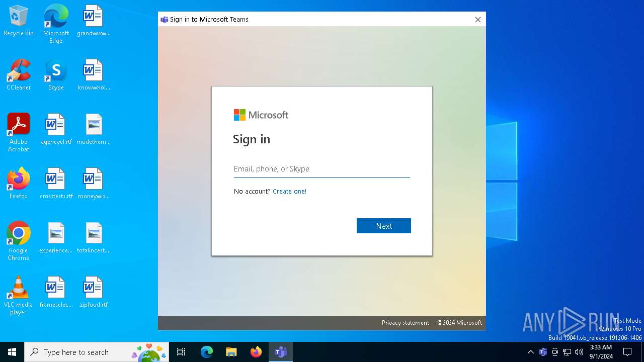
Task: Show hidden system tray icons
Action: [530, 352]
